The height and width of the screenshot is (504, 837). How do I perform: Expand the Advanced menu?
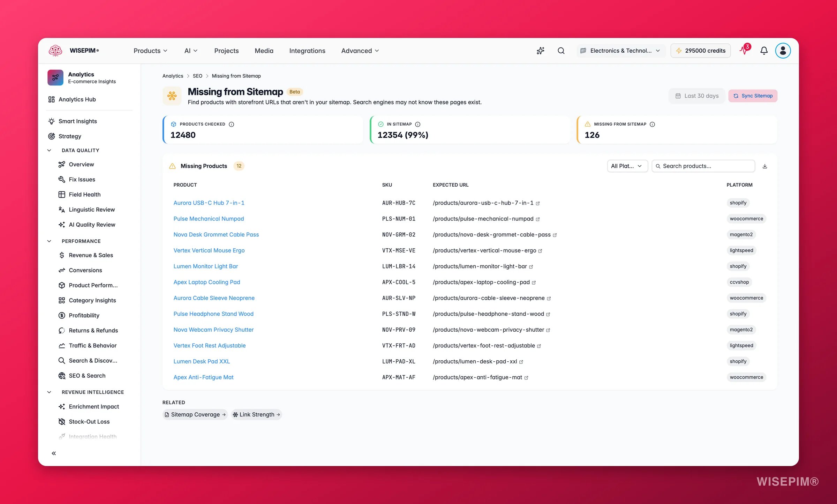[360, 51]
